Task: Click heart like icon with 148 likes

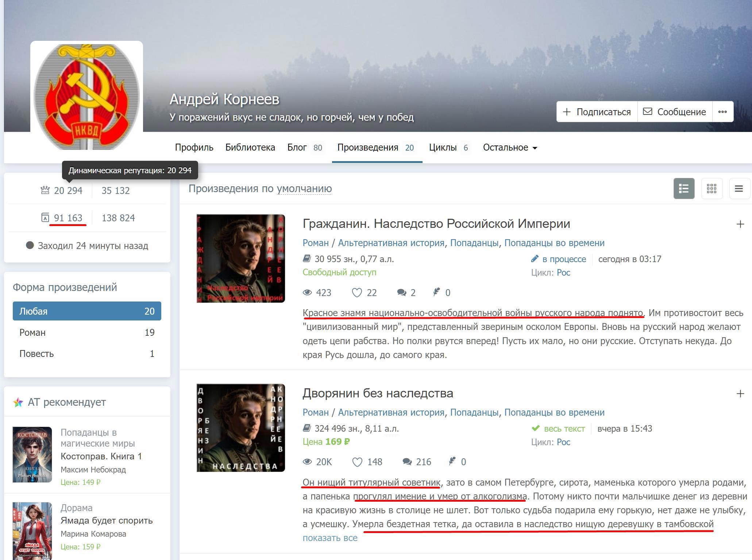Action: tap(357, 462)
